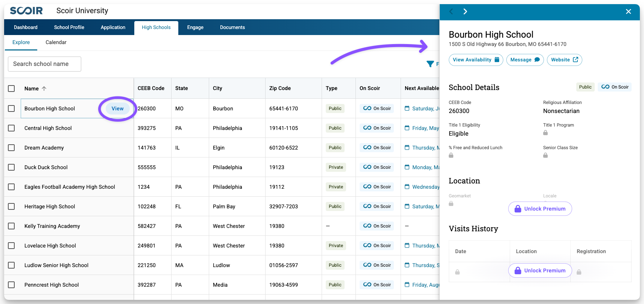Open Saturday availability for Bourbon High School
The image size is (644, 304).
(425, 108)
